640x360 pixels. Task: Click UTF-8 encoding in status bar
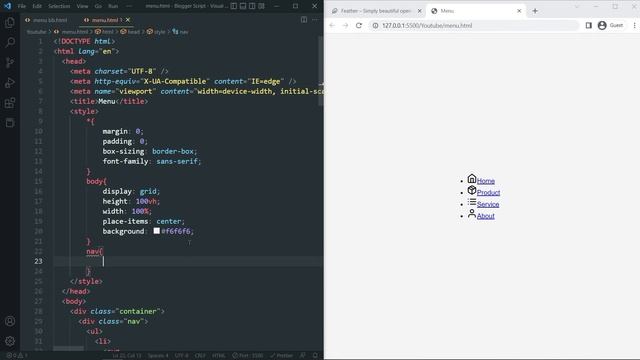click(x=182, y=356)
